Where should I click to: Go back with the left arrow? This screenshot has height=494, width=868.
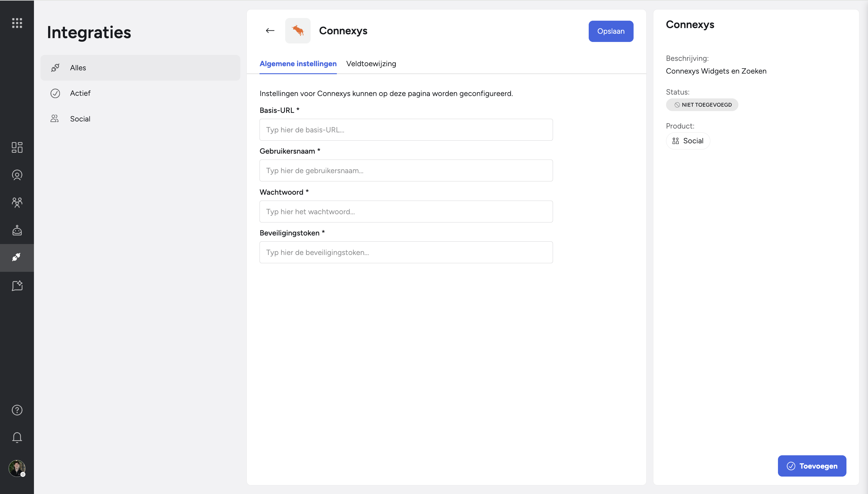(x=270, y=30)
